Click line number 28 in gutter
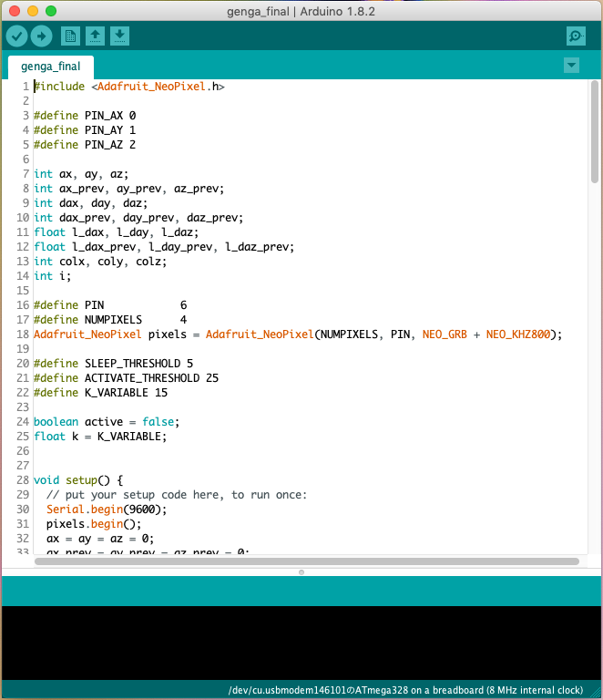 point(23,480)
